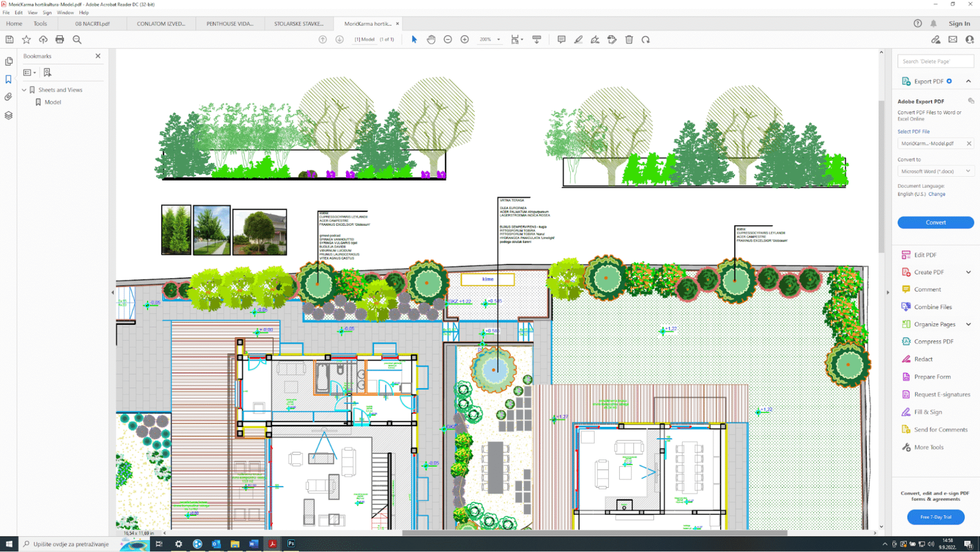980x552 pixels.
Task: Click the Change language link
Action: click(x=937, y=194)
